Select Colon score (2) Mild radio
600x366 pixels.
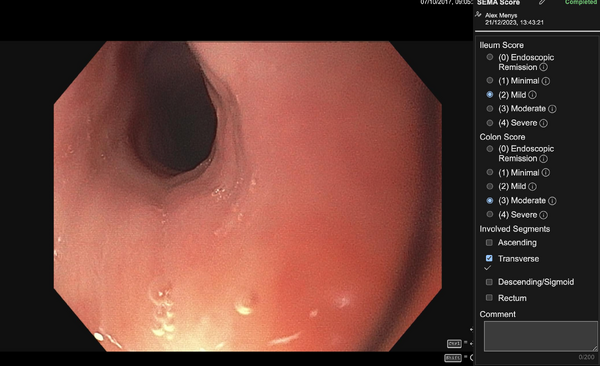click(490, 186)
